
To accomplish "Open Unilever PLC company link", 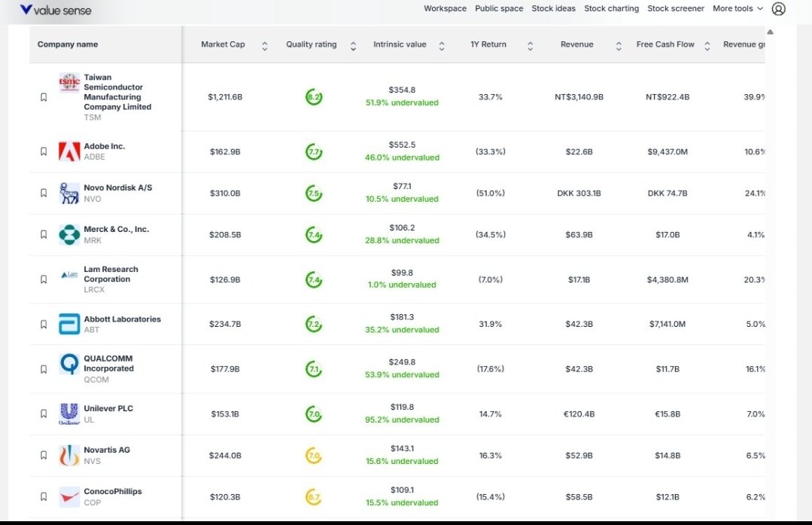I will pyautogui.click(x=109, y=408).
